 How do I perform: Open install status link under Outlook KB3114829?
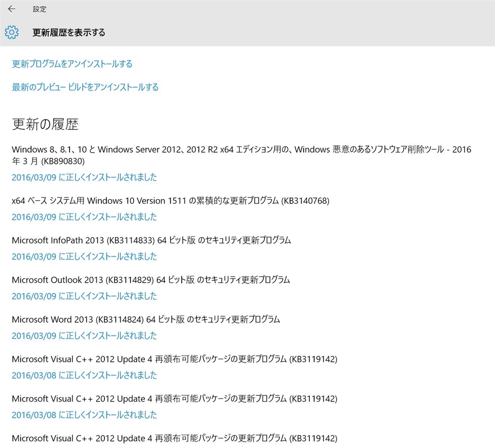(x=84, y=296)
